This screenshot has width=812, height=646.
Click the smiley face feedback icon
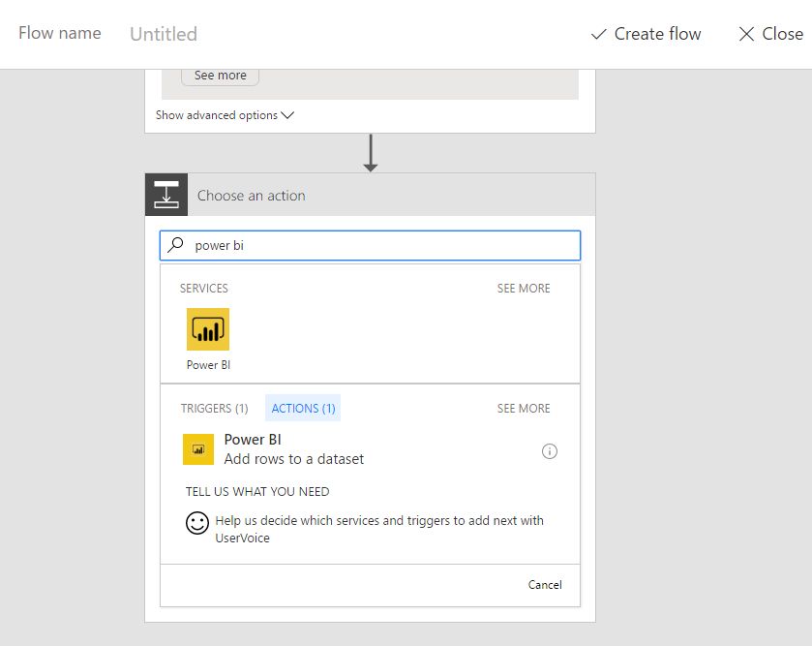(x=197, y=523)
